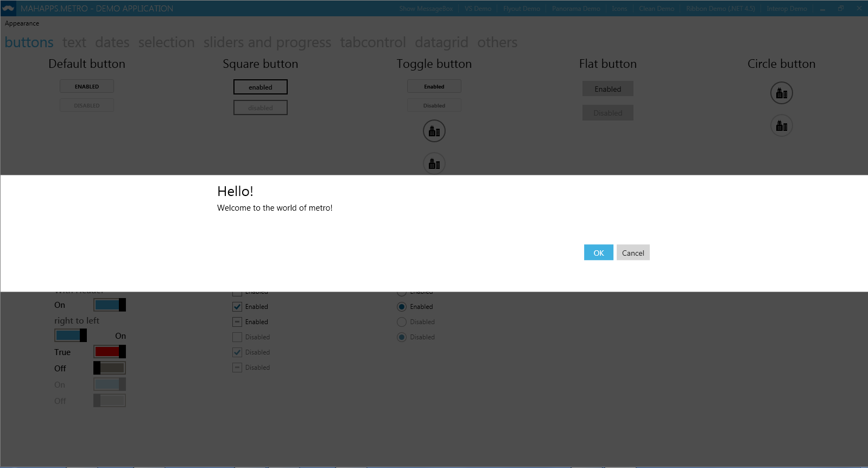Switch to the text tab
Viewport: 868px width, 468px height.
coord(74,42)
